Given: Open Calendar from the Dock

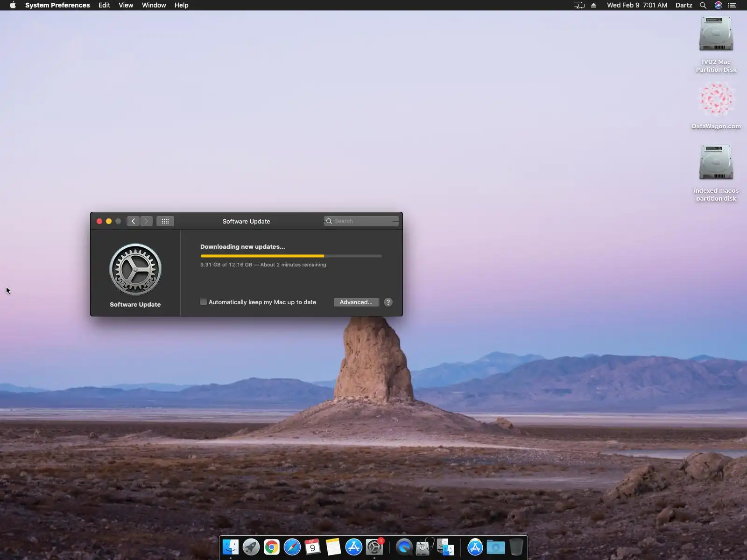Looking at the screenshot, I should click(x=313, y=547).
